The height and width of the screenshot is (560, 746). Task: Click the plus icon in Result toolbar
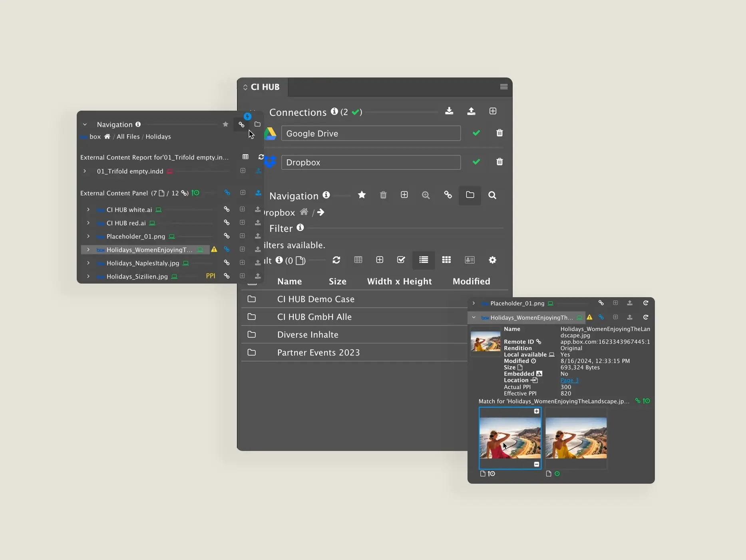(x=380, y=260)
